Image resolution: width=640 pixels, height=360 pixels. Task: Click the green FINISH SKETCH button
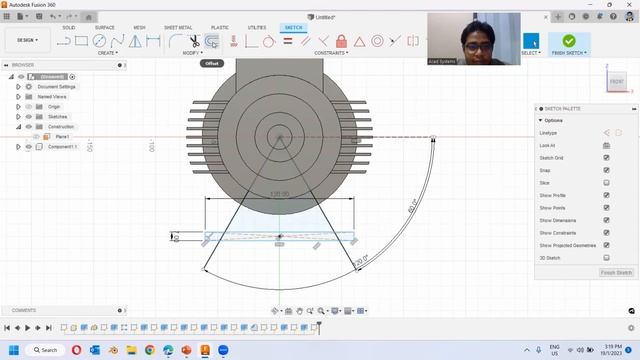(x=569, y=41)
